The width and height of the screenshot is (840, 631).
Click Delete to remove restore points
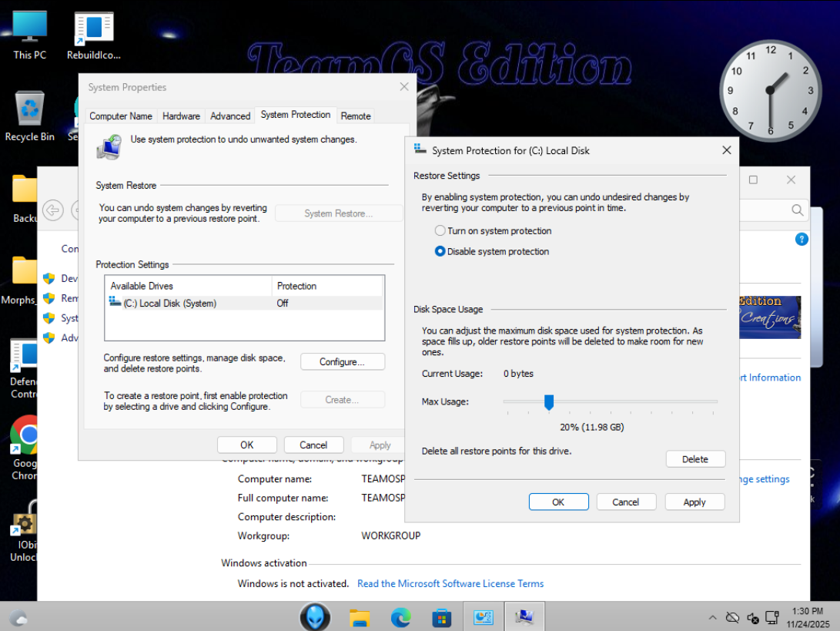tap(695, 459)
